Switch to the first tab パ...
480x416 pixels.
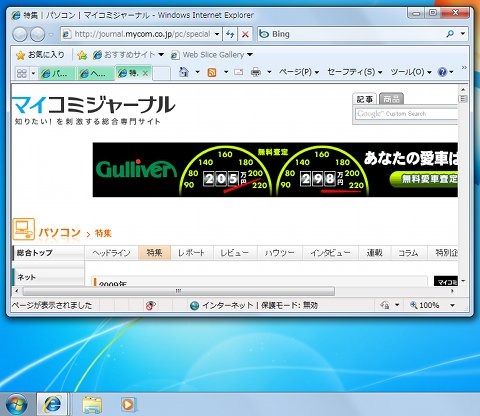click(57, 73)
